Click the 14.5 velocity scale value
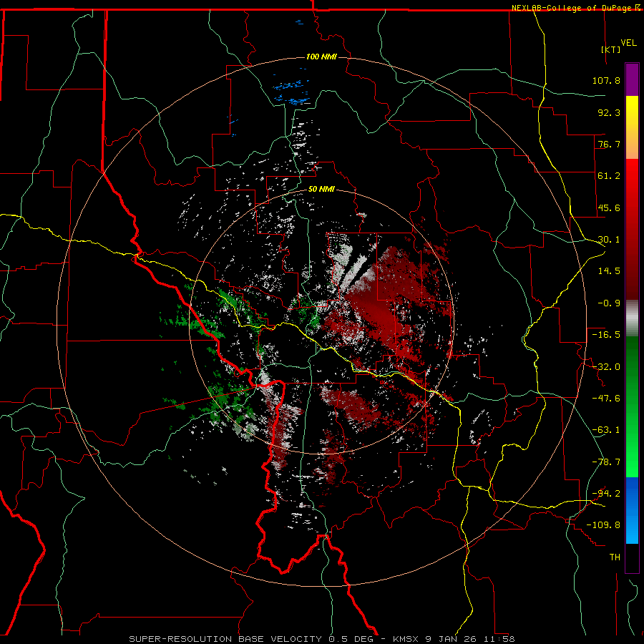This screenshot has height=644, width=644. [609, 271]
